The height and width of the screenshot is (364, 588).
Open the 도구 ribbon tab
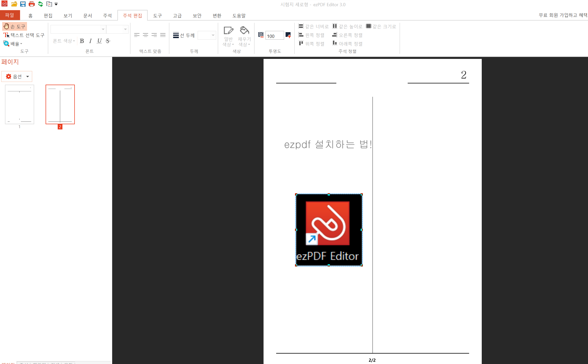158,16
